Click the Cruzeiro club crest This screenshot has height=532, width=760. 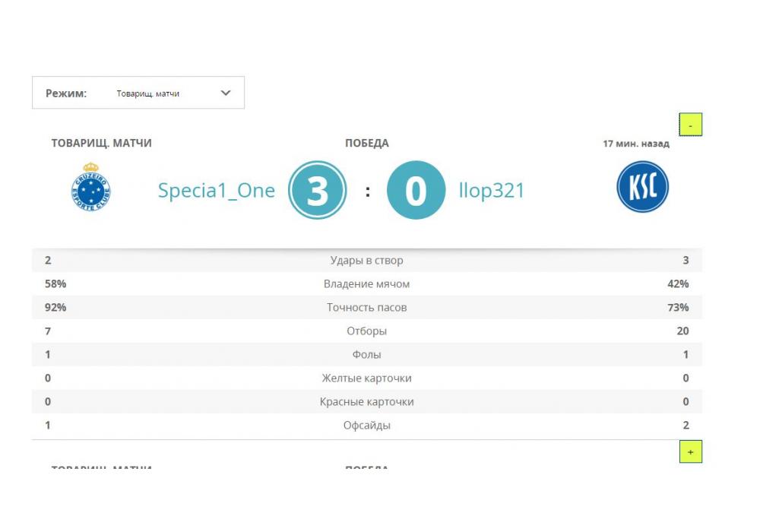(x=91, y=186)
